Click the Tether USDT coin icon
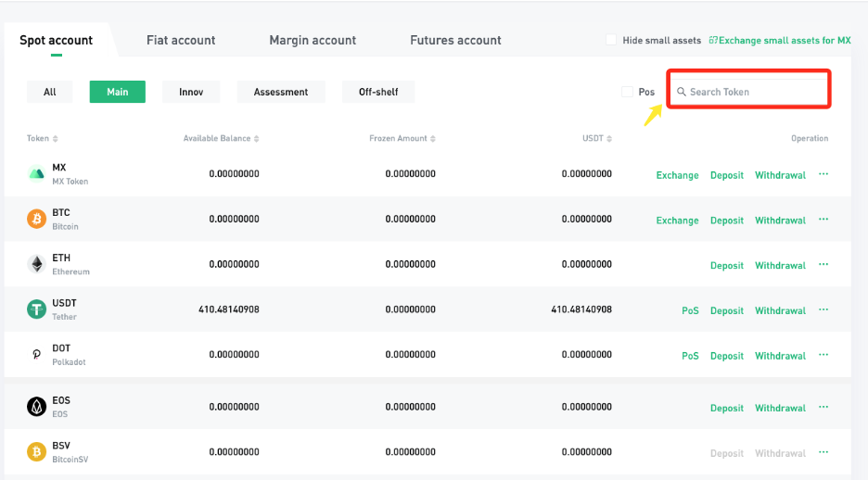The width and height of the screenshot is (868, 480). pos(36,309)
